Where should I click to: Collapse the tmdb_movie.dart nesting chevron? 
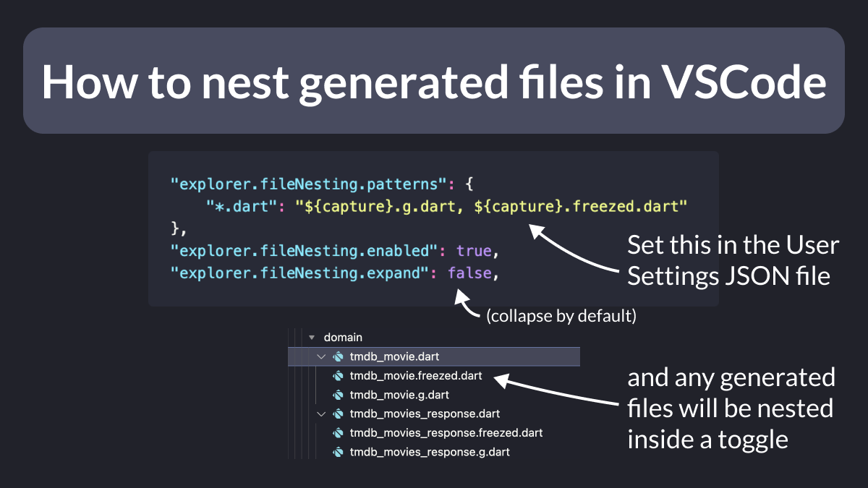point(321,356)
